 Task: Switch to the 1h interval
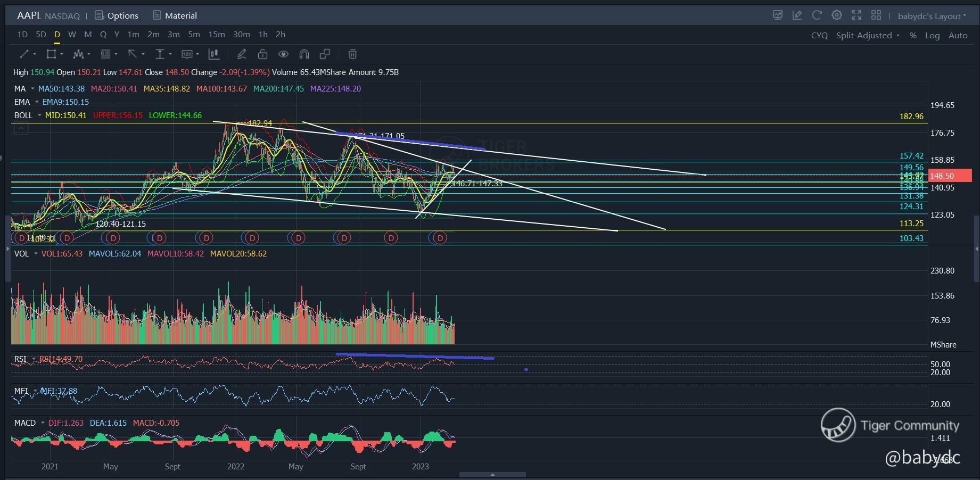pyautogui.click(x=263, y=35)
